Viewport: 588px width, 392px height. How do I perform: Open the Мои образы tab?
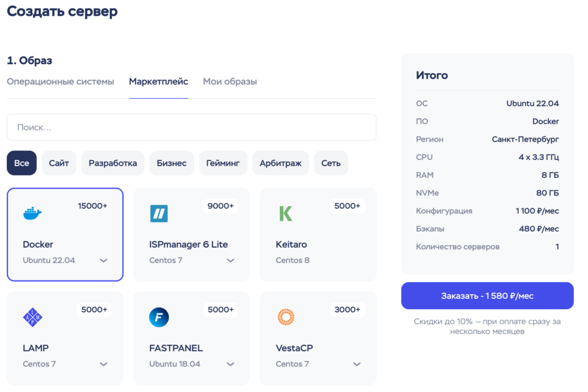pos(230,82)
